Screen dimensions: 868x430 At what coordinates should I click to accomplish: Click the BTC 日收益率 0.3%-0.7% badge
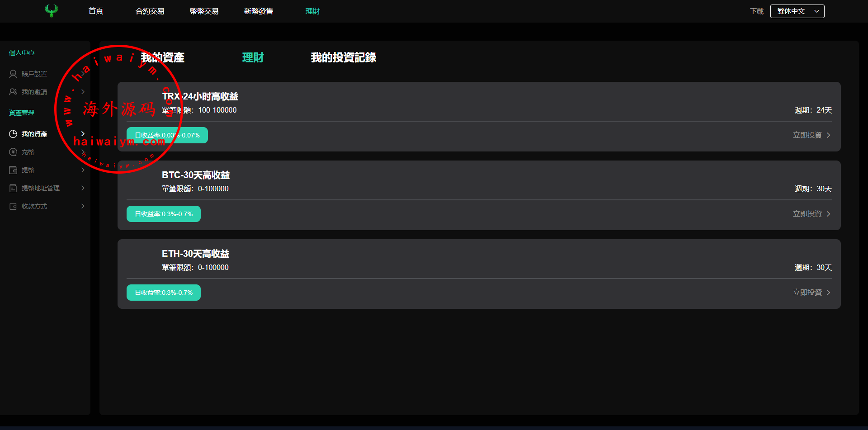pyautogui.click(x=164, y=214)
